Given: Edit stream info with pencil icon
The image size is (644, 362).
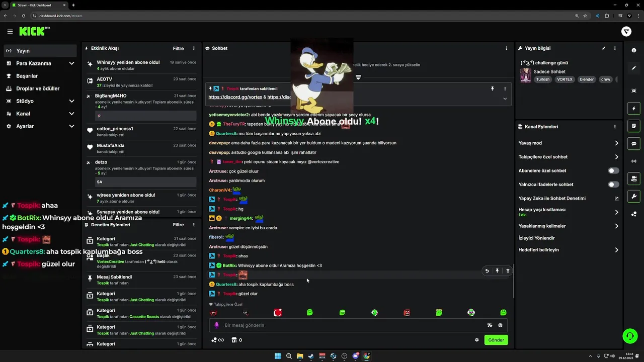Looking at the screenshot, I should pos(603,48).
